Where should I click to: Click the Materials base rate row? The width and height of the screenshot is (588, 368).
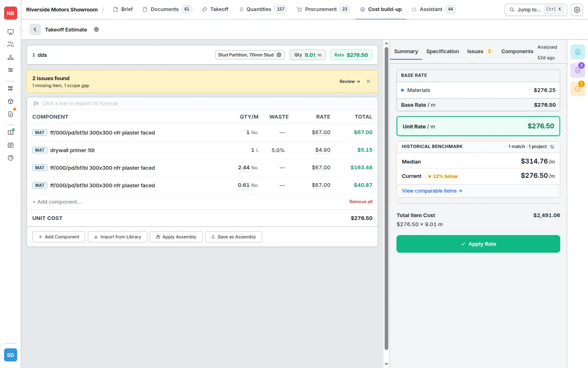478,90
